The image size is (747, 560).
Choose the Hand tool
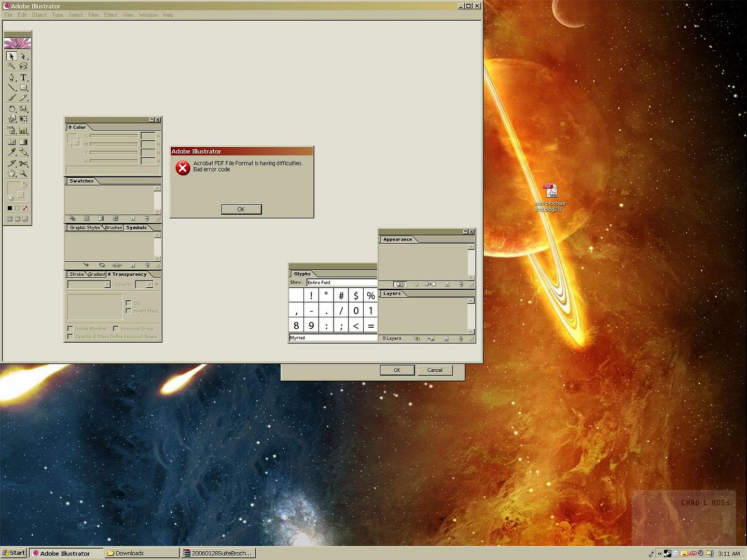11,173
